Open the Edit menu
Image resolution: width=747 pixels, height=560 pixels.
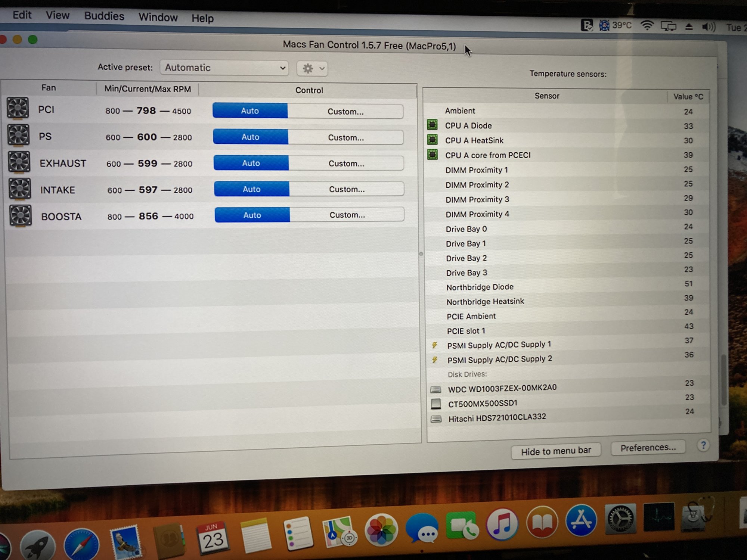coord(22,15)
